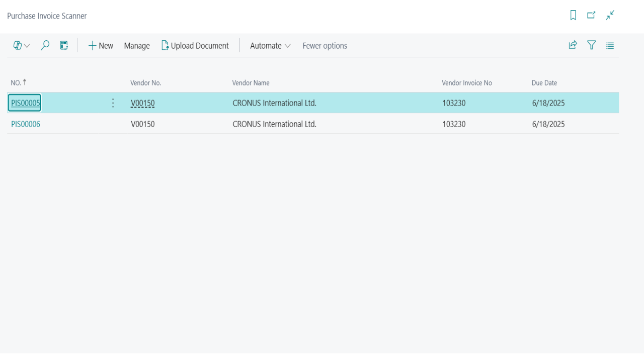The width and height of the screenshot is (644, 362).
Task: Expand the Automate dropdown
Action: pyautogui.click(x=271, y=46)
